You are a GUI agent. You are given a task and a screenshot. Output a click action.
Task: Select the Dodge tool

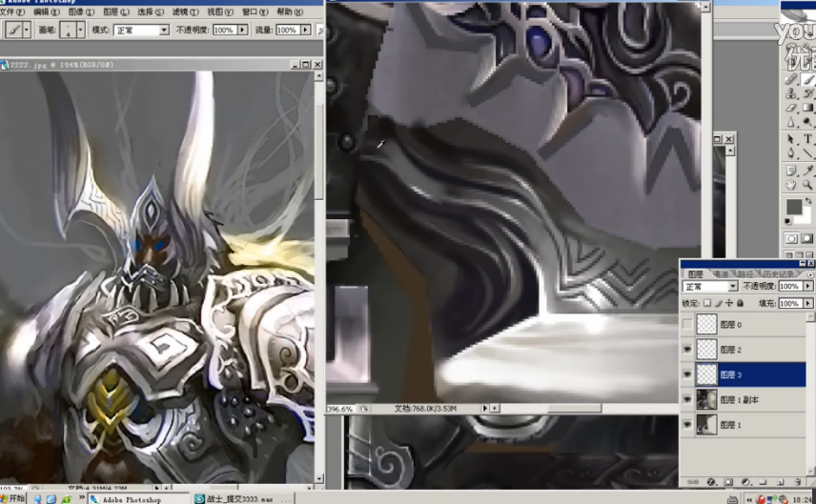pos(807,123)
